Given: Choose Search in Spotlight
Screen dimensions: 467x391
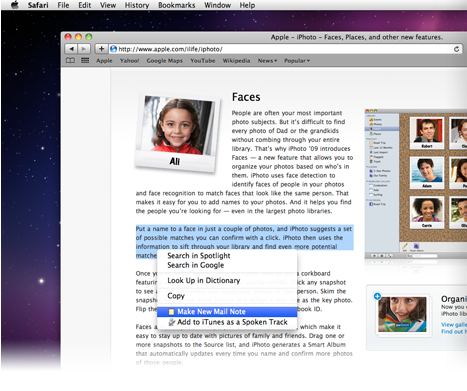Looking at the screenshot, I should pyautogui.click(x=227, y=256).
